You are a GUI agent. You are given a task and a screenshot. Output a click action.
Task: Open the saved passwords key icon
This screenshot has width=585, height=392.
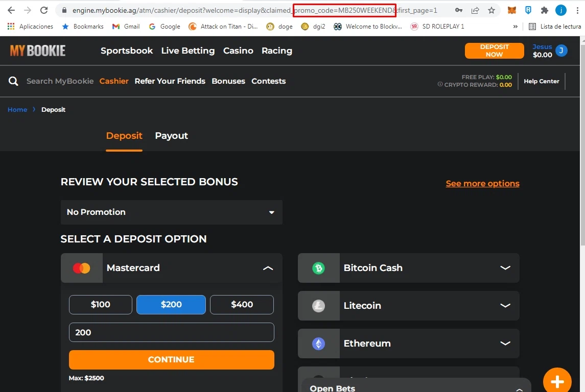pos(458,10)
